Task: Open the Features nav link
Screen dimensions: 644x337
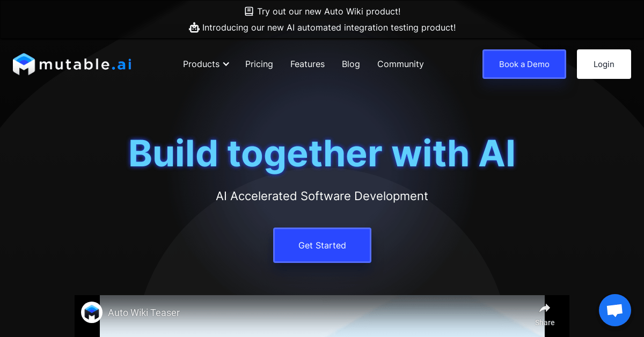Action: [308, 64]
